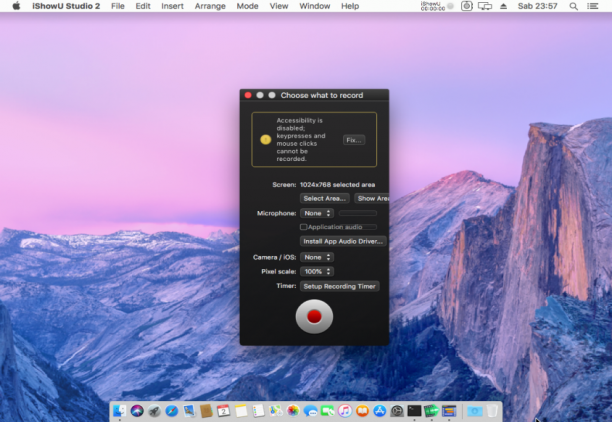Viewport: 612px width, 422px height.
Task: Open Terminal icon in Dock
Action: 414,411
